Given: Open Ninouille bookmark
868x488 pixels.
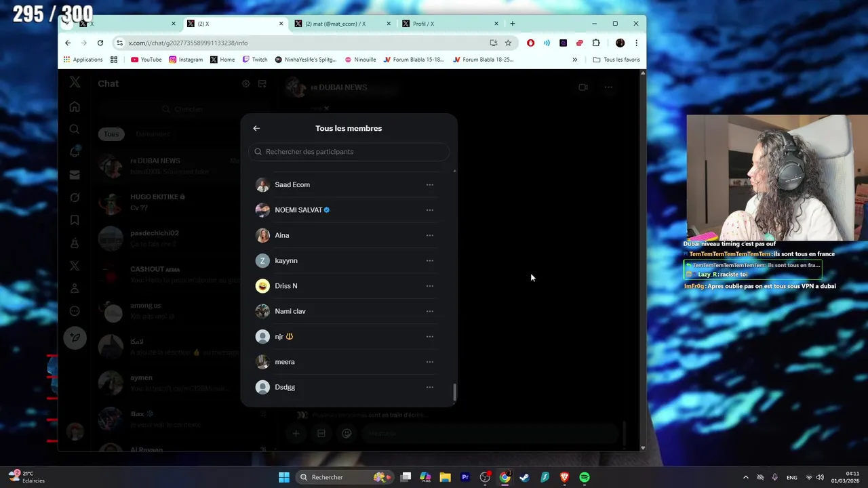Looking at the screenshot, I should coord(360,60).
